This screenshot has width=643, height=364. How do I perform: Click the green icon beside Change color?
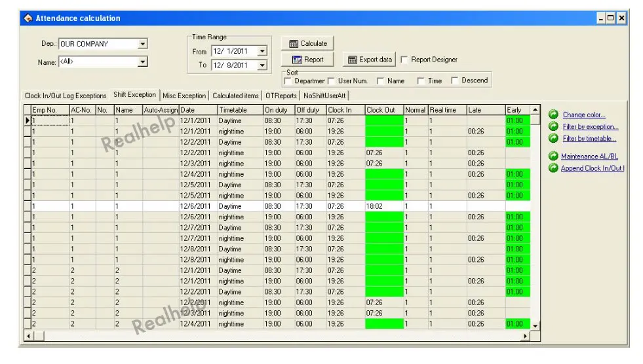coord(553,115)
